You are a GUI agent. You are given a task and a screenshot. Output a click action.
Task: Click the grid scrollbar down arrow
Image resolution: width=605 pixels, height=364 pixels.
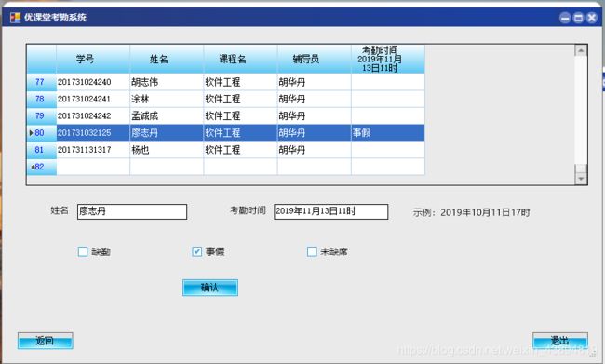(581, 179)
